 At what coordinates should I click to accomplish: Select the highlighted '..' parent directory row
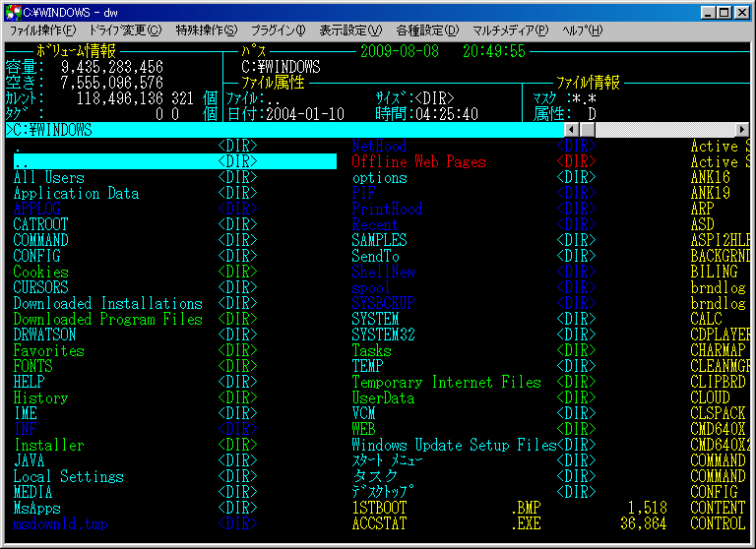pyautogui.click(x=175, y=161)
